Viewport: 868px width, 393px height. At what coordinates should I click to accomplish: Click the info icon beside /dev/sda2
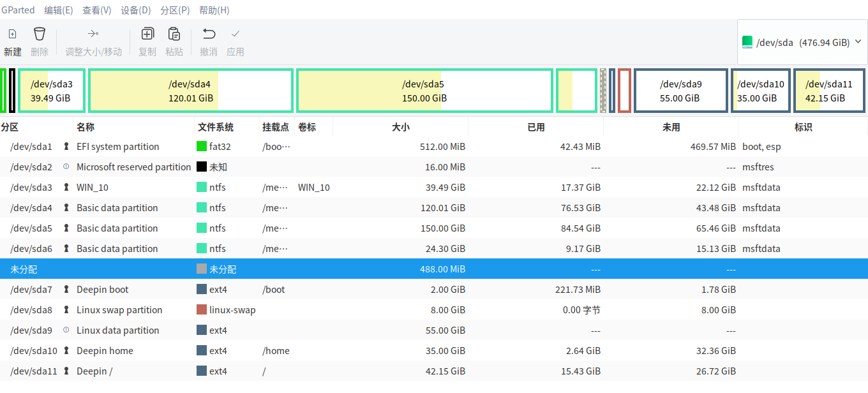tap(66, 167)
